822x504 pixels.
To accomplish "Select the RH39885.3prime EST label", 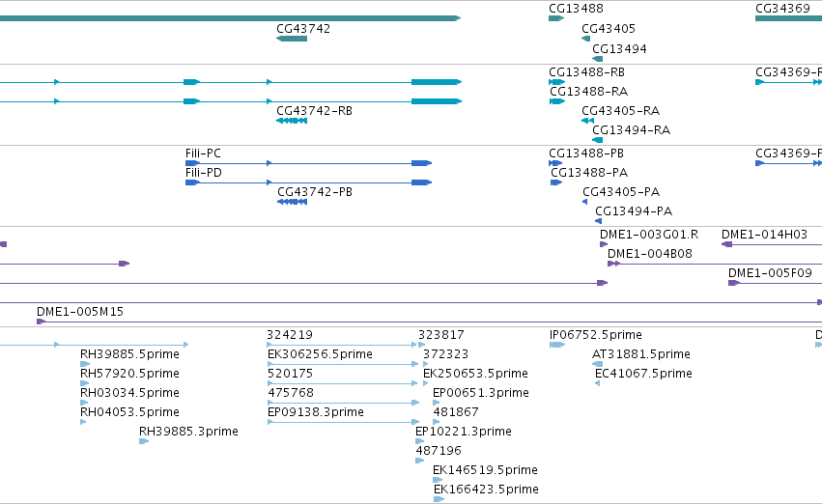I will [x=188, y=433].
